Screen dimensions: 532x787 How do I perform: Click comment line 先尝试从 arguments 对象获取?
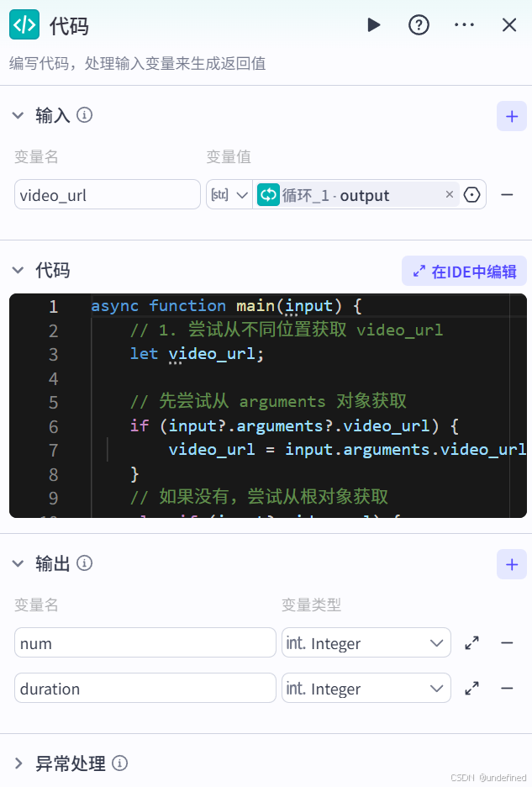click(268, 402)
